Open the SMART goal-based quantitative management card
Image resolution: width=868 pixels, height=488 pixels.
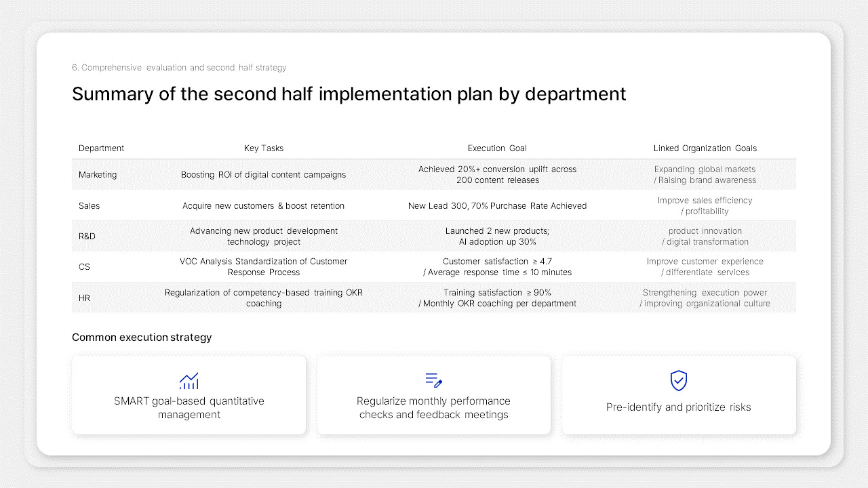[x=189, y=394]
